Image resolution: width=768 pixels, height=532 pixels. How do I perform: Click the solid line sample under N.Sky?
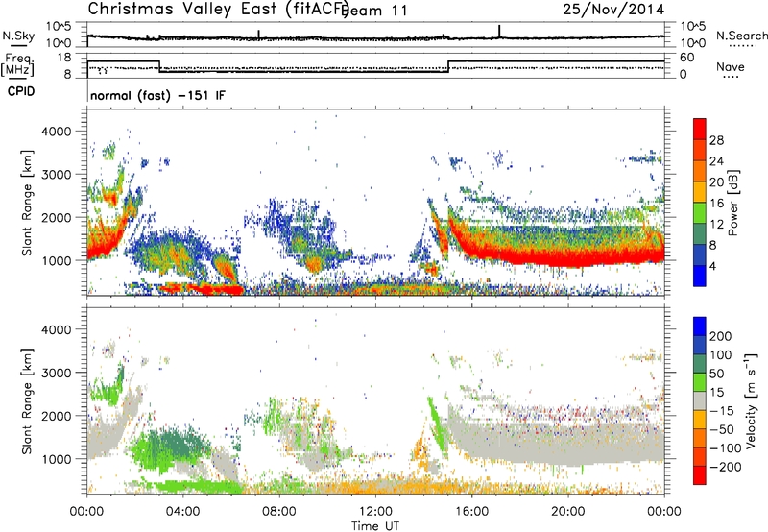coord(18,45)
